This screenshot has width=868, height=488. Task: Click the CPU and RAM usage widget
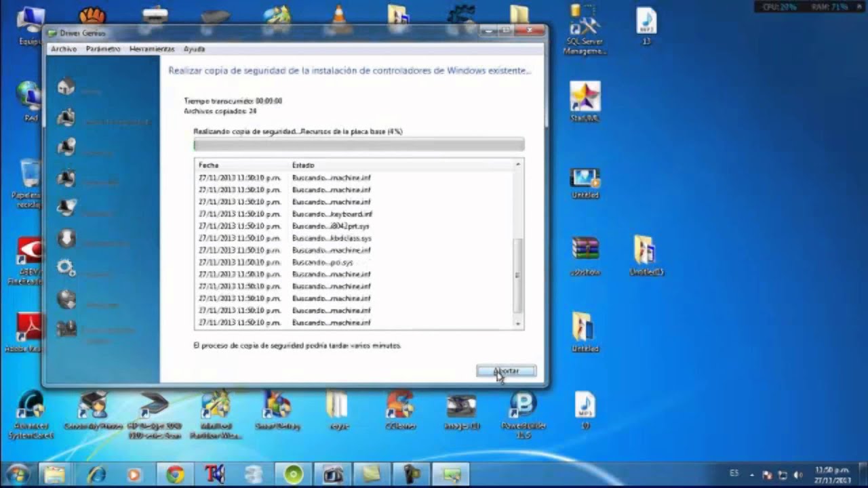809,7
